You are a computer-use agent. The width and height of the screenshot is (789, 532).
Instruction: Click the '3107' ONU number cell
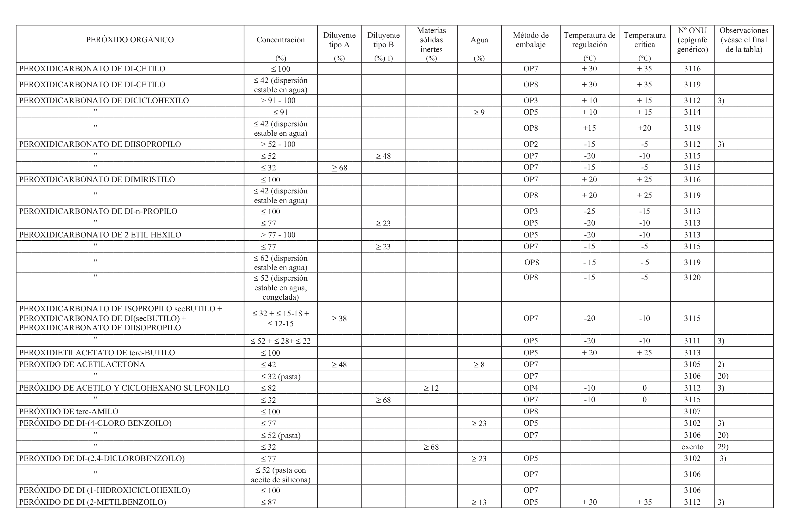coord(692,412)
